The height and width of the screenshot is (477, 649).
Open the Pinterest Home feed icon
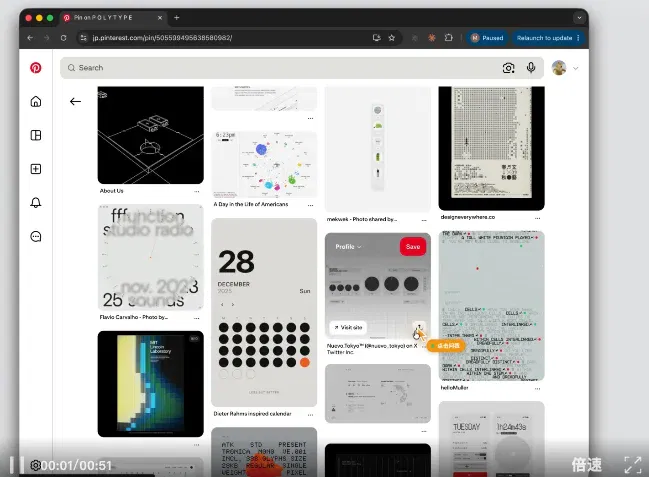coord(36,101)
